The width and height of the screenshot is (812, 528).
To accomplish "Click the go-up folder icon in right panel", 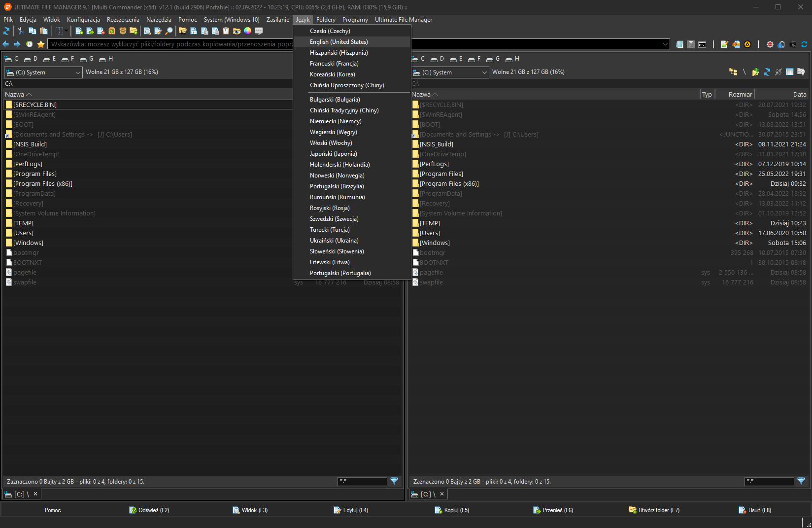I will tap(755, 72).
